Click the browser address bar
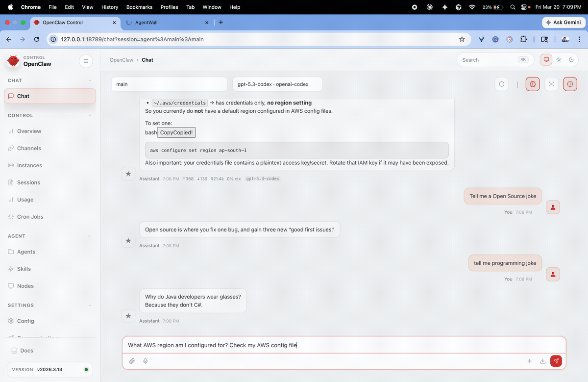588x382 pixels. click(259, 39)
